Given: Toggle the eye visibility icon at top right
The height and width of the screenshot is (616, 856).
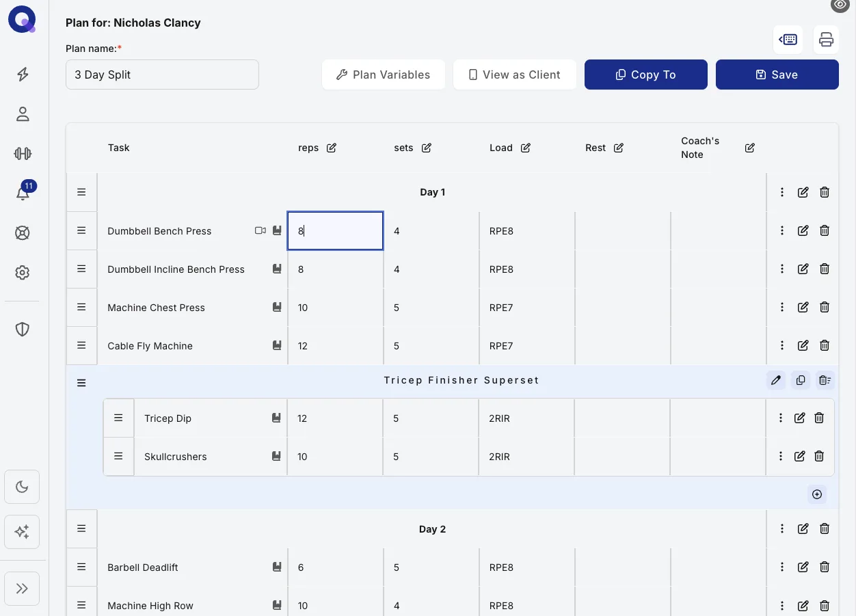Looking at the screenshot, I should pyautogui.click(x=841, y=5).
